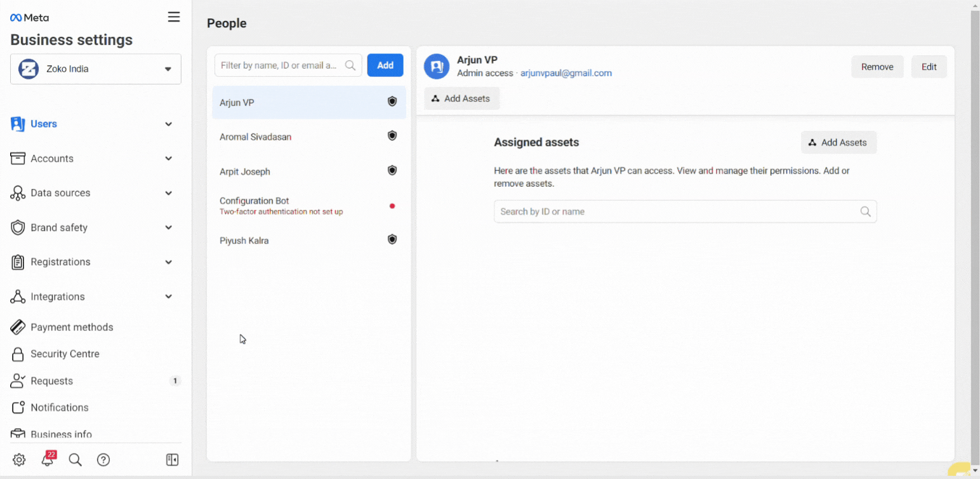Image resolution: width=980 pixels, height=479 pixels.
Task: Expand the Accounts section chevron
Action: [x=168, y=158]
